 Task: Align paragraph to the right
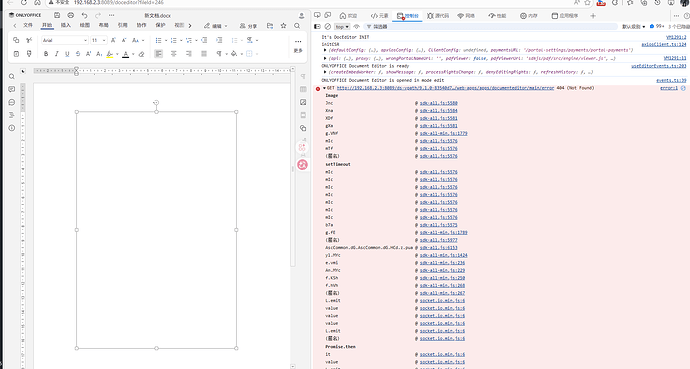188,54
